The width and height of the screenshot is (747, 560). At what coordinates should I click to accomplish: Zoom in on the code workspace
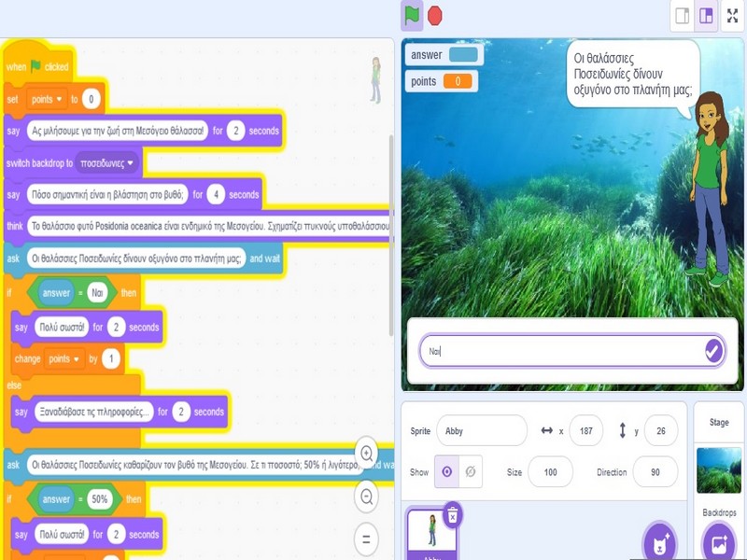[x=367, y=451]
